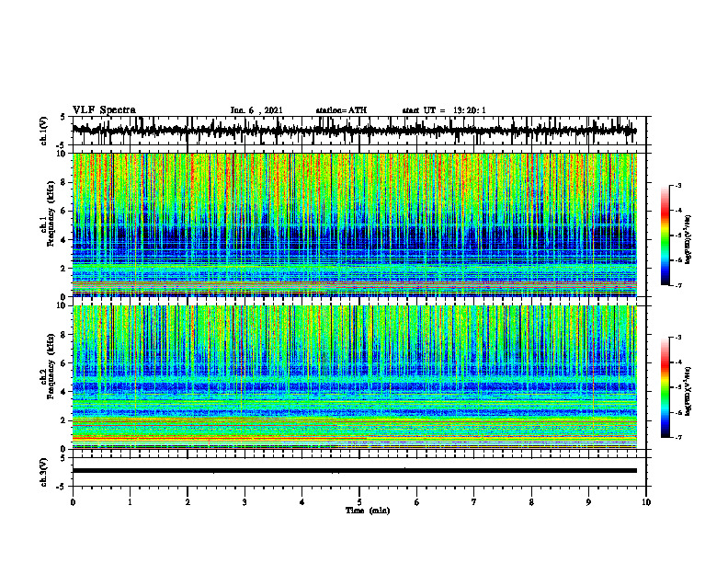The image size is (728, 563).
Task: Click time axis tick label "7"
Action: tap(474, 502)
